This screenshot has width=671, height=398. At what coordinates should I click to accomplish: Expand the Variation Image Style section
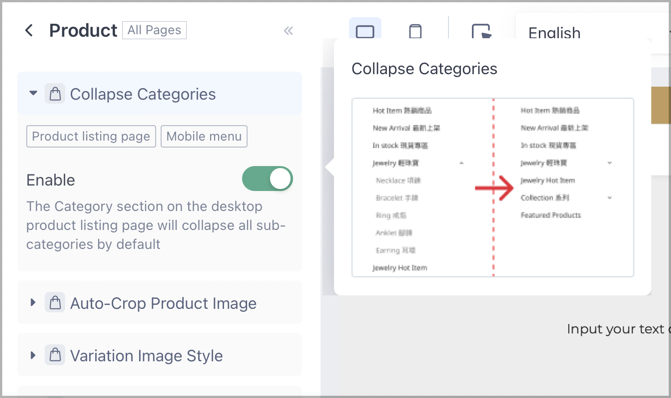pyautogui.click(x=33, y=355)
